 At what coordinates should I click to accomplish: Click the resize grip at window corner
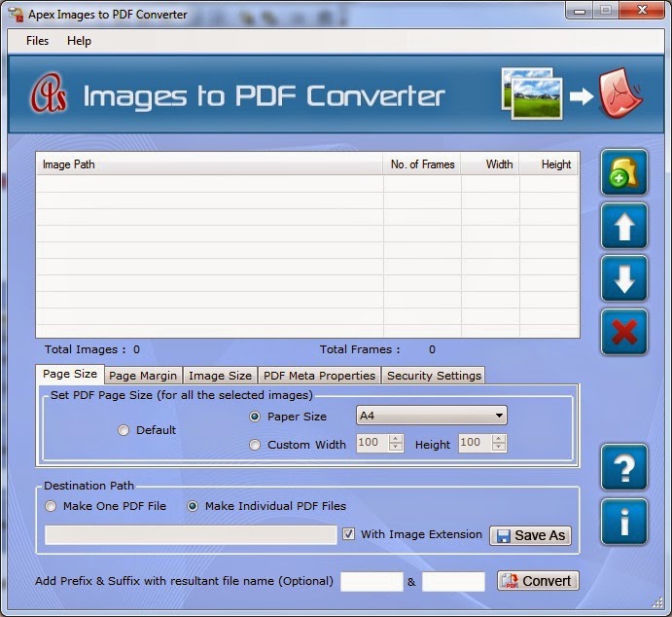click(657, 602)
